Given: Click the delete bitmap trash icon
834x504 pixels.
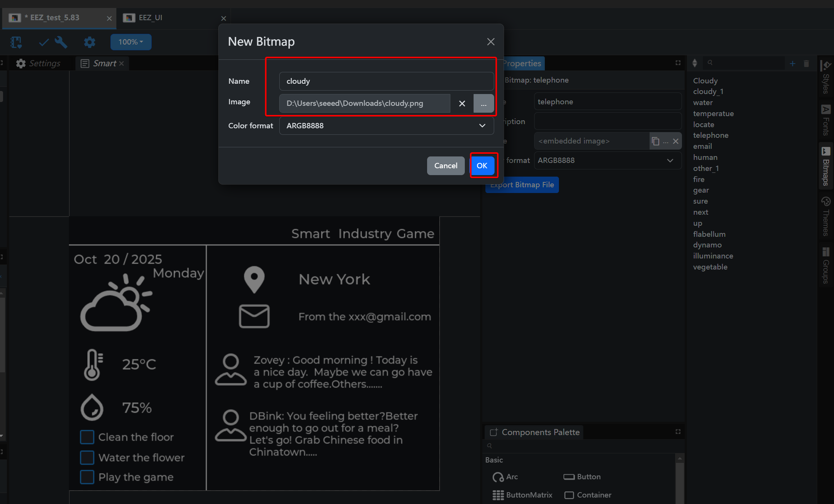Looking at the screenshot, I should tap(806, 64).
